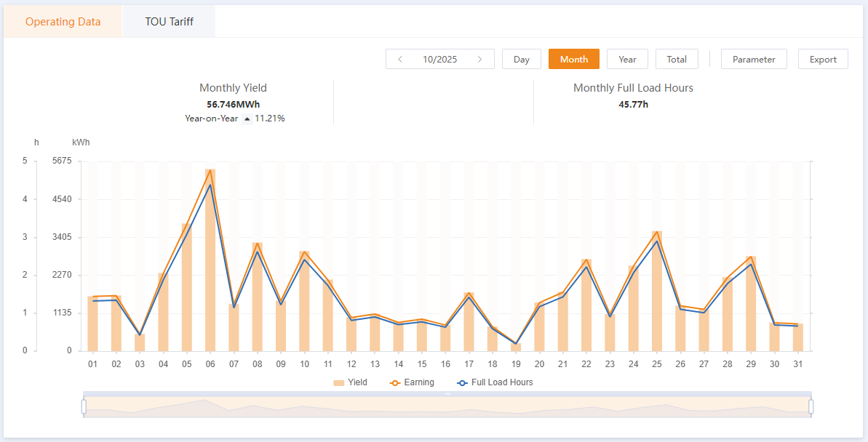This screenshot has height=442, width=868.
Task: Open the 10/2025 date picker
Action: [439, 59]
